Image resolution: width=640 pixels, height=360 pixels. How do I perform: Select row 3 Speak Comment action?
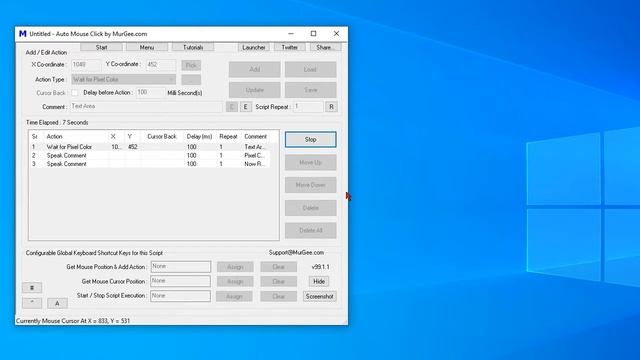pyautogui.click(x=150, y=164)
